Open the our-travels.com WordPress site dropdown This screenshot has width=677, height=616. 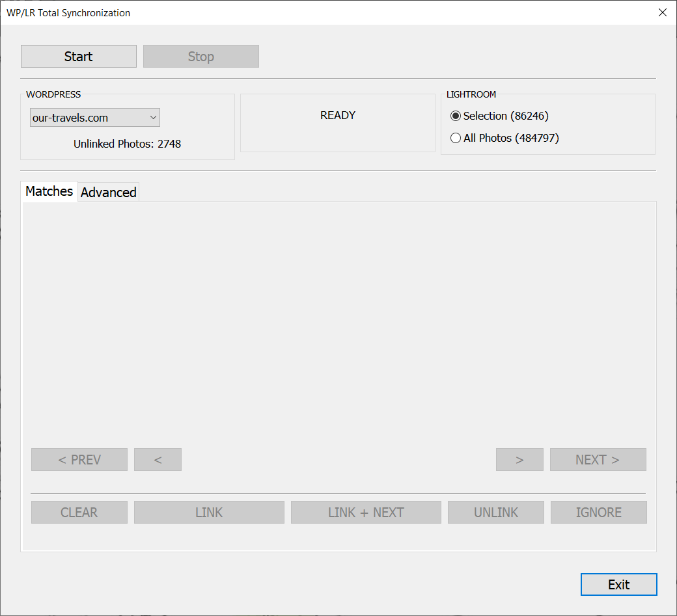point(95,118)
